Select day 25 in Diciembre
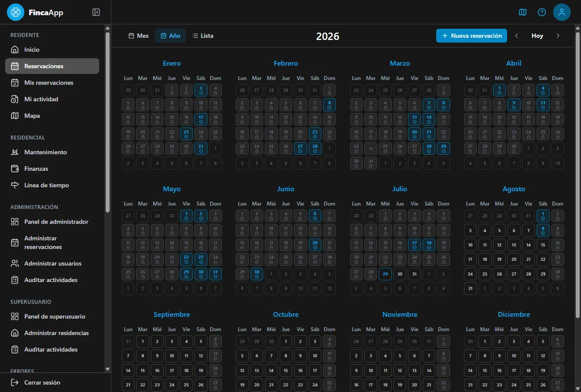The height and width of the screenshot is (392, 581). [x=528, y=385]
